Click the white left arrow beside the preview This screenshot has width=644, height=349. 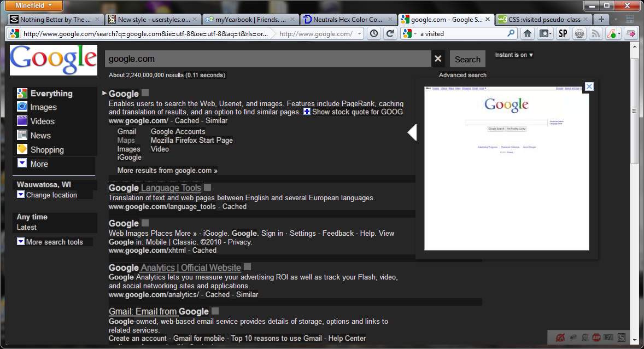point(412,132)
